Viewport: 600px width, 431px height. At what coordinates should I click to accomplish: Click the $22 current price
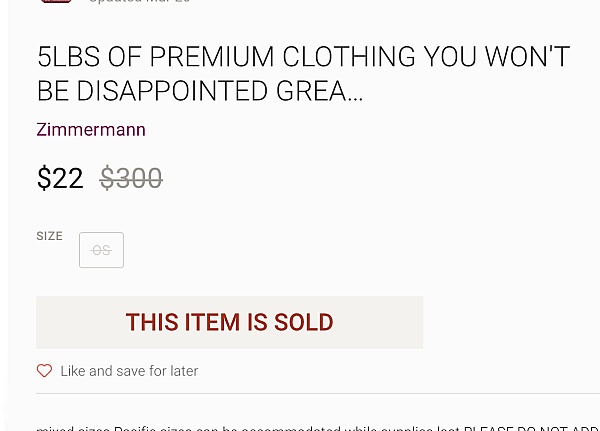point(60,178)
